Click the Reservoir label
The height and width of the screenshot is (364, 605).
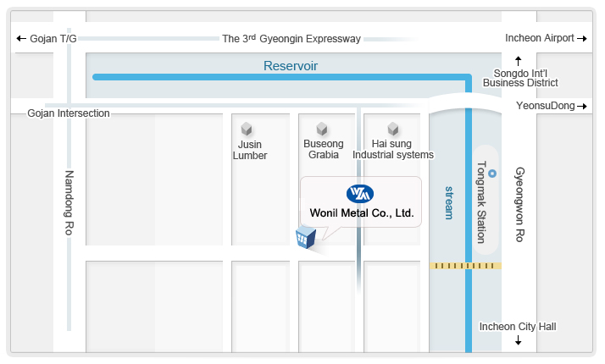click(x=290, y=66)
